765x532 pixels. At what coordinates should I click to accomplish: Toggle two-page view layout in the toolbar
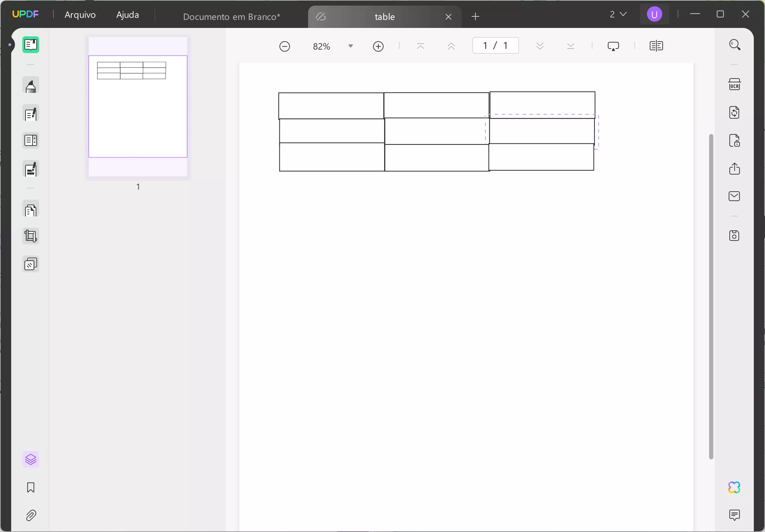click(x=657, y=46)
